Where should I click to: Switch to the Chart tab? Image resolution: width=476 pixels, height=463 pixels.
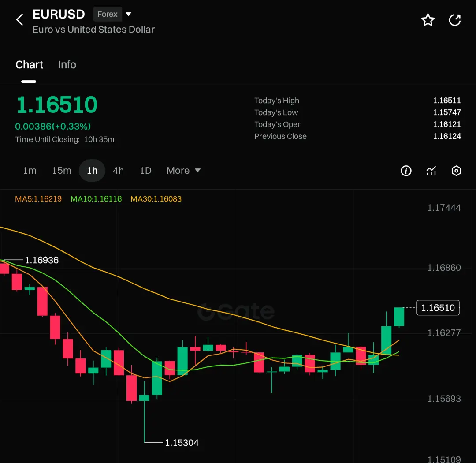[29, 65]
